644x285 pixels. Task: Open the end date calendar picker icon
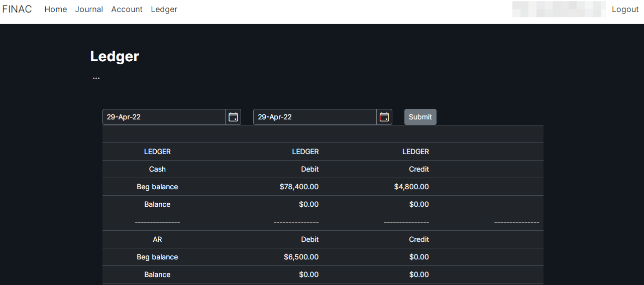[384, 117]
